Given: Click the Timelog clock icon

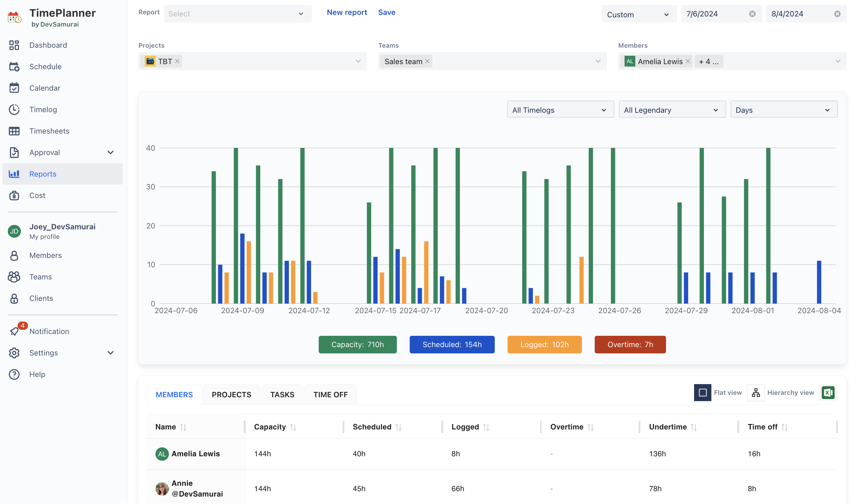Looking at the screenshot, I should click(14, 109).
